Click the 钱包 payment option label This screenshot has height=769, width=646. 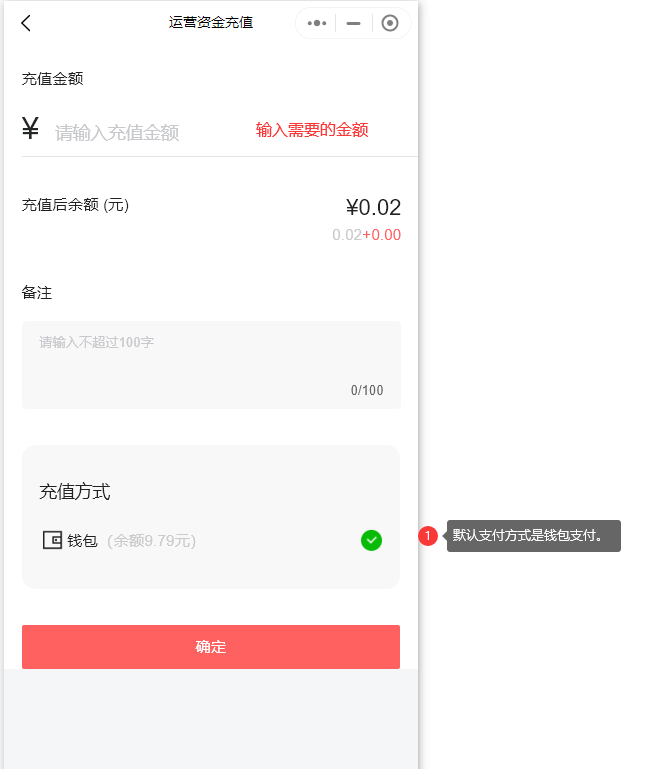click(x=82, y=541)
